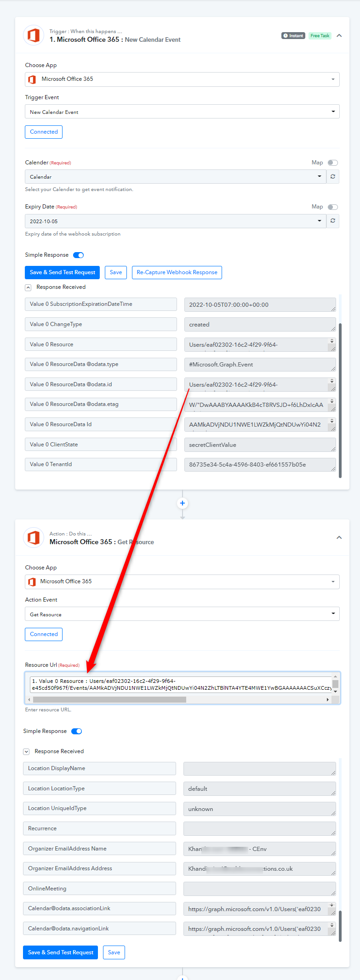Viewport: 360px width, 980px height.
Task: Click the Value 0 Resource label
Action: click(101, 344)
